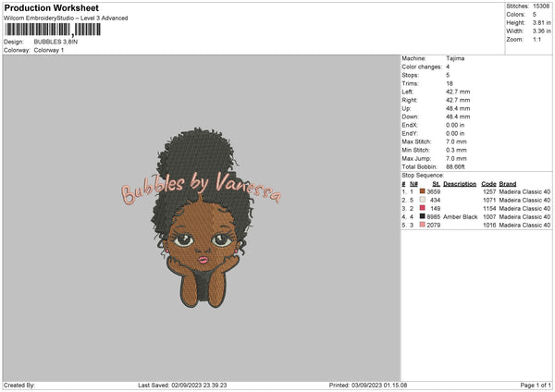Click code 1016 in the stop sequence

point(489,225)
